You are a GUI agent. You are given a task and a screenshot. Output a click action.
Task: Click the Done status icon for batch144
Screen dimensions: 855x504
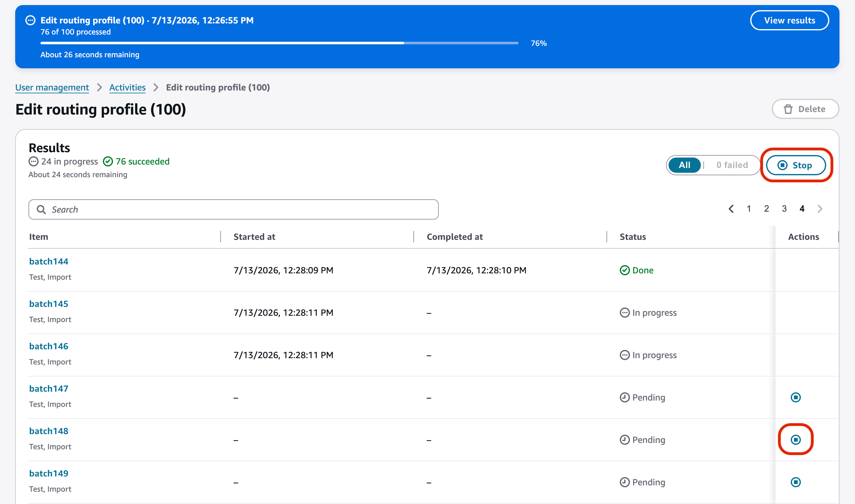(625, 270)
